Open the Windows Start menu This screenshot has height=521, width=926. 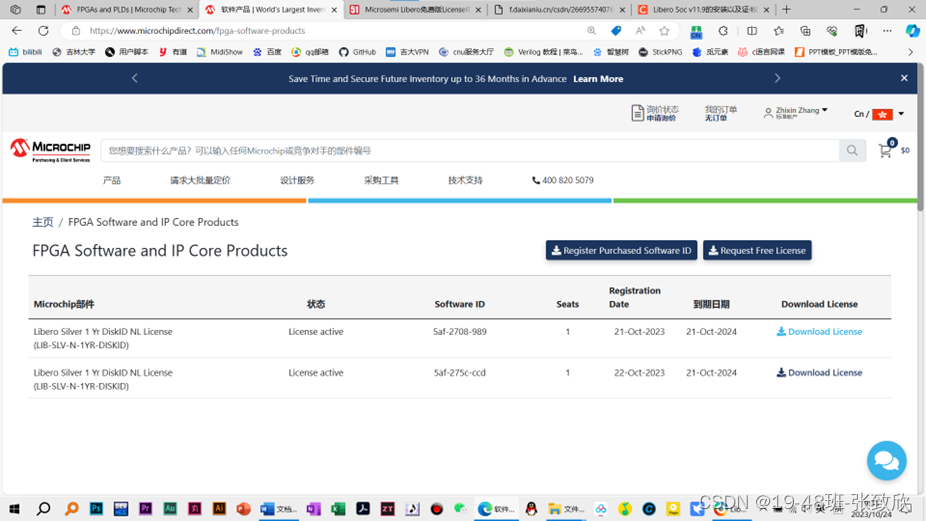tap(15, 509)
